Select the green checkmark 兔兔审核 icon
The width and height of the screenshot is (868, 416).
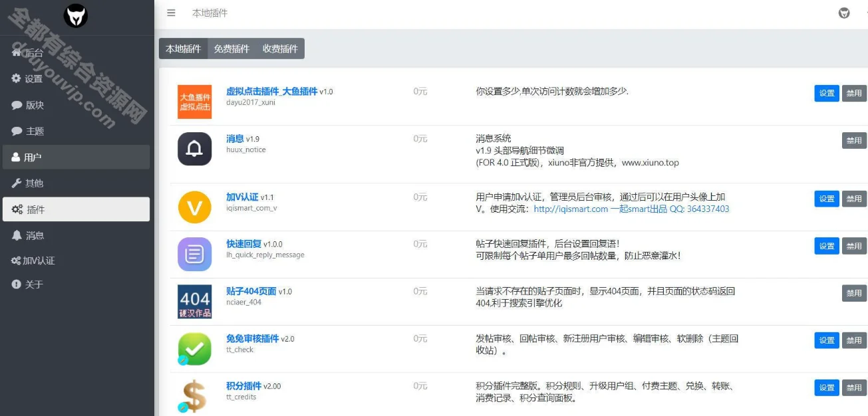point(194,348)
